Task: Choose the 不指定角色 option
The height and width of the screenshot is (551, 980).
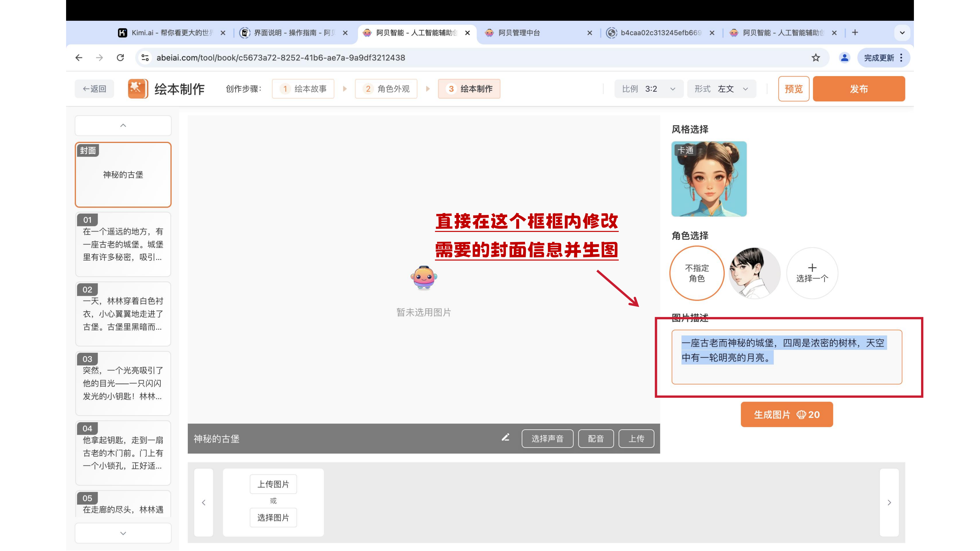Action: coord(697,273)
